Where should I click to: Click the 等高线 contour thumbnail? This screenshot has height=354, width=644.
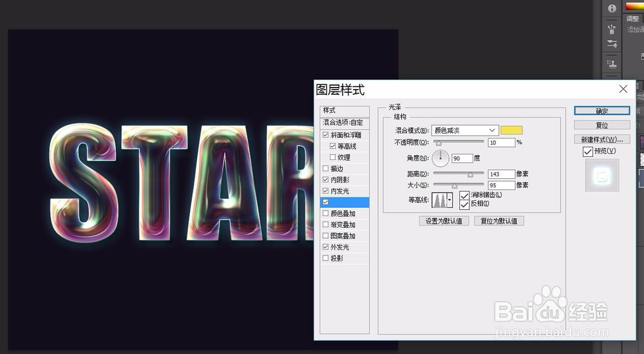click(439, 200)
